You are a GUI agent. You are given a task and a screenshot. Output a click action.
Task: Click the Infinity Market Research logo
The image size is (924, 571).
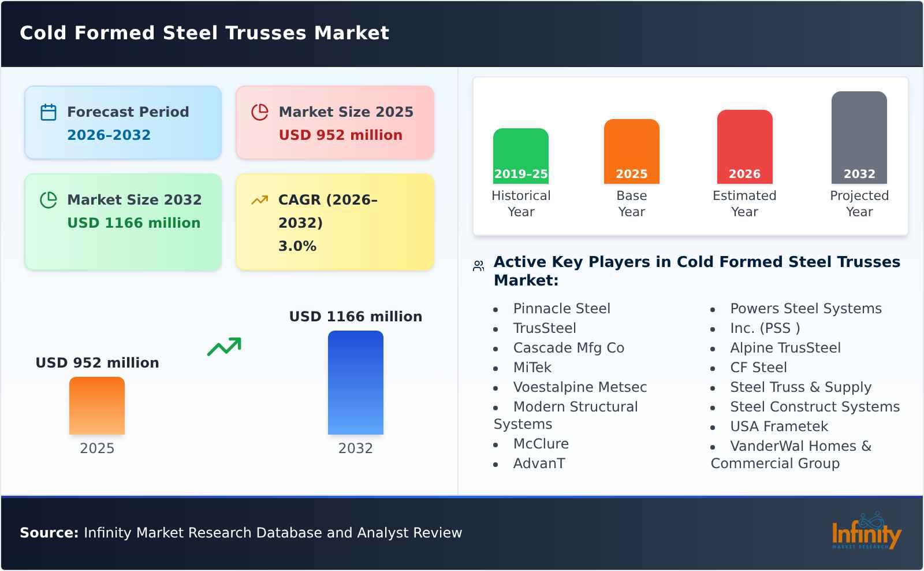[866, 533]
